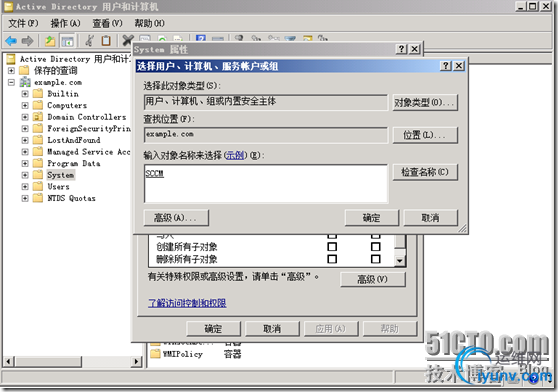Open the 文件(F) menu

23,23
